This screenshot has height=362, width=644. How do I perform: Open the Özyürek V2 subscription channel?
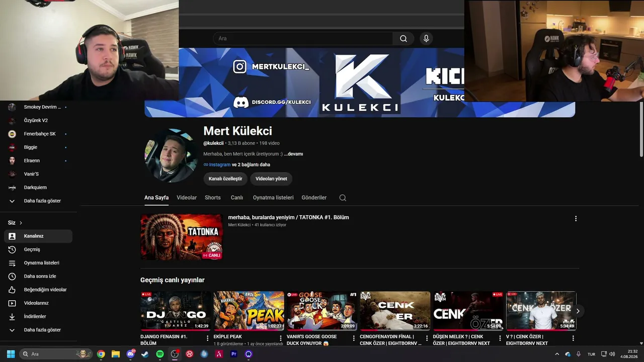(38, 121)
